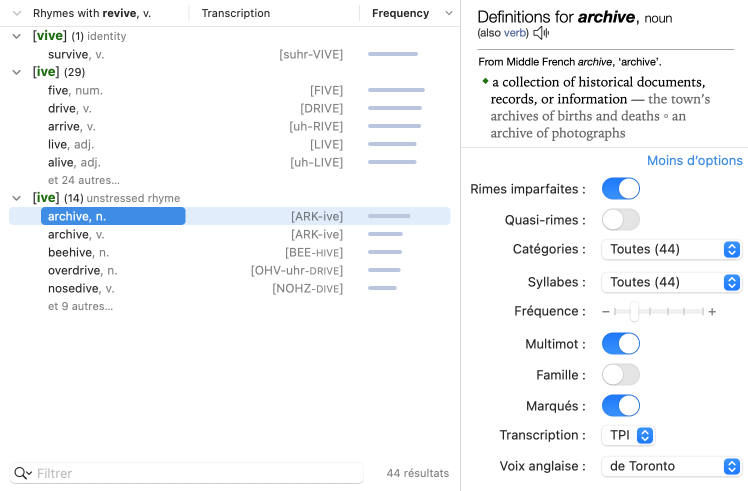Click the minus icon on the Fréquence slider

pyautogui.click(x=606, y=312)
